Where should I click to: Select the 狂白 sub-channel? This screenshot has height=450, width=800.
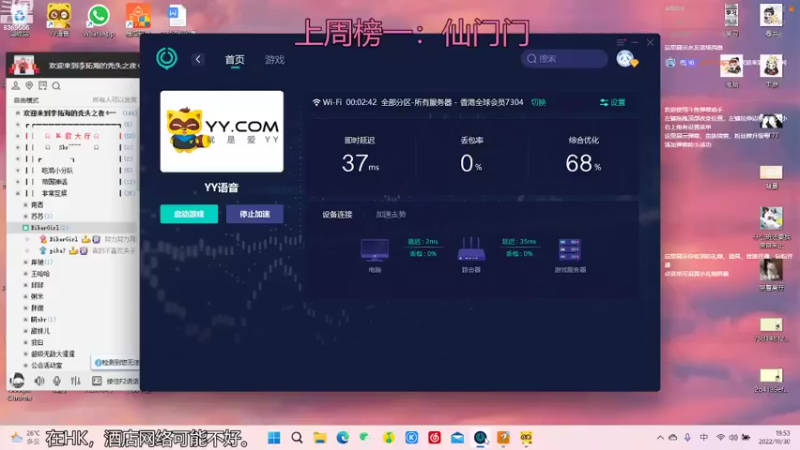coord(37,342)
